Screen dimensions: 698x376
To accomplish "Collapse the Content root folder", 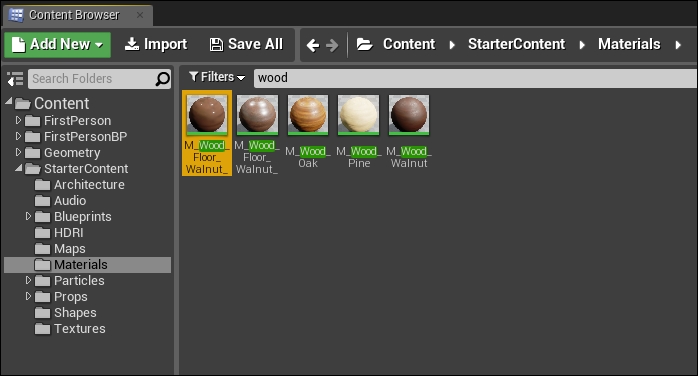I will tap(8, 102).
